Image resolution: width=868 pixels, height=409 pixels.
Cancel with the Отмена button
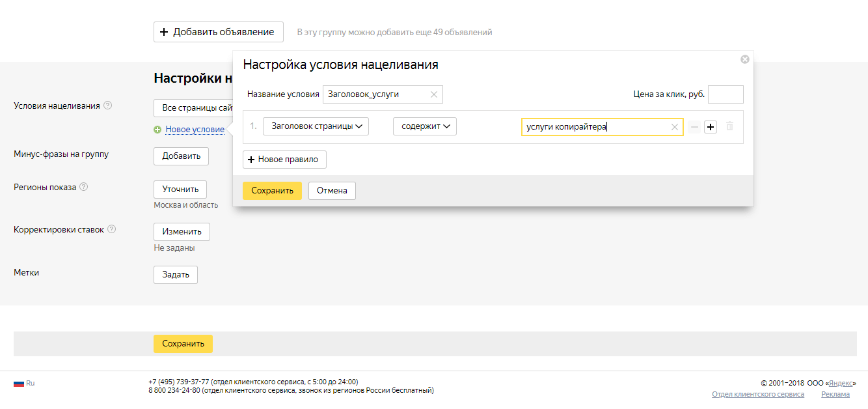pos(332,191)
